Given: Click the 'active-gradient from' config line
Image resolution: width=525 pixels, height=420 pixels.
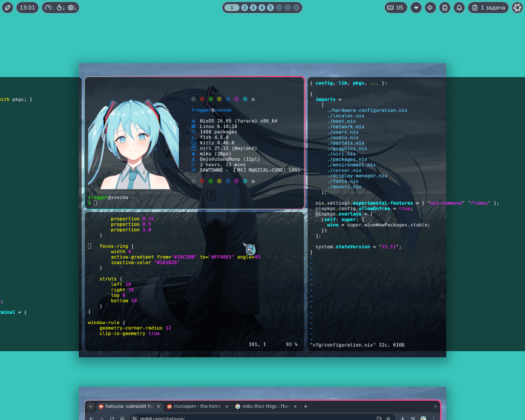Looking at the screenshot, I should coord(185,257).
